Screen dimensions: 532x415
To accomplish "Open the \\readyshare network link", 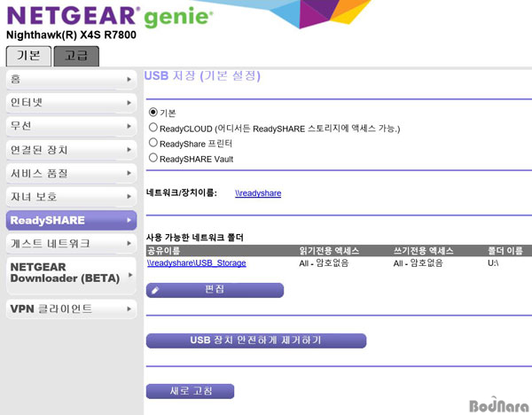I will click(258, 193).
